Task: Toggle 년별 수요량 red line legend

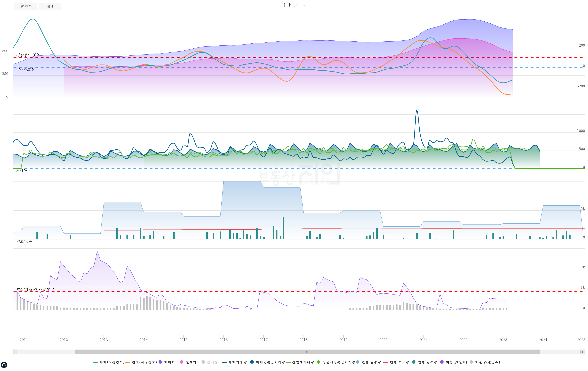Action: tap(396, 362)
